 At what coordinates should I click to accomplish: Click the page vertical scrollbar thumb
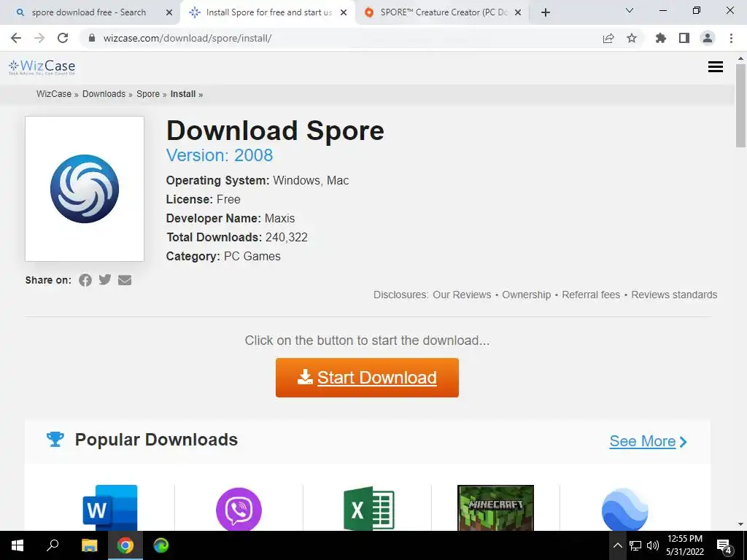740,106
